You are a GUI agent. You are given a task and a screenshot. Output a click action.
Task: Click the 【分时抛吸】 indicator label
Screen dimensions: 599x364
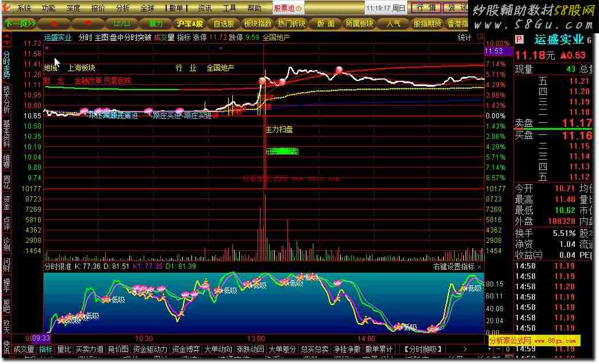coord(423,348)
